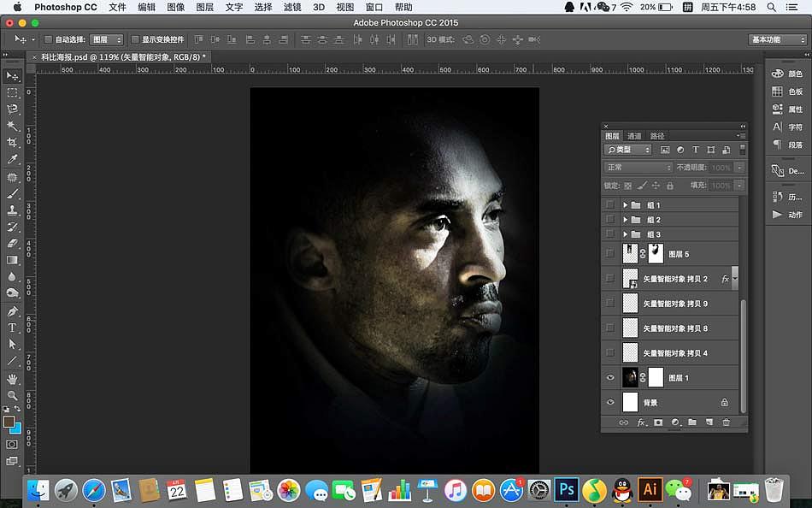Open the 自动选择 图层 dropdown
The height and width of the screenshot is (508, 812).
tap(106, 39)
